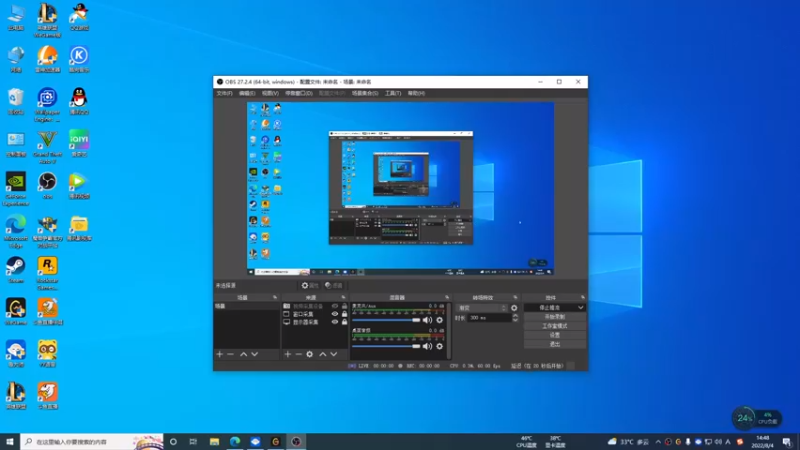Open the Scene Collection menu in OBS
Image resolution: width=800 pixels, height=450 pixels.
[365, 93]
